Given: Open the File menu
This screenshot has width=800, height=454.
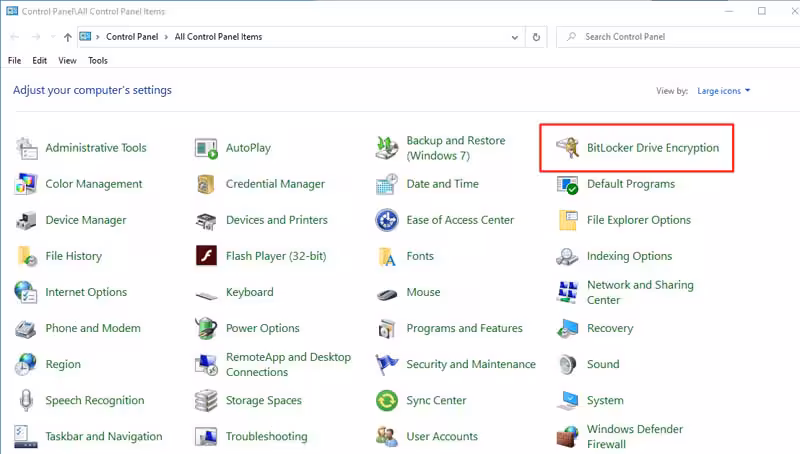Looking at the screenshot, I should (14, 61).
